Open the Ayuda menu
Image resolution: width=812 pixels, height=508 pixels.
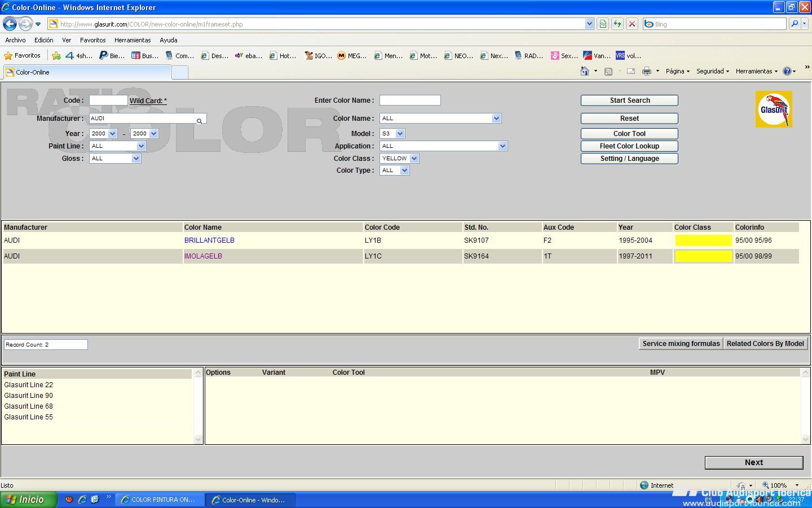[168, 40]
